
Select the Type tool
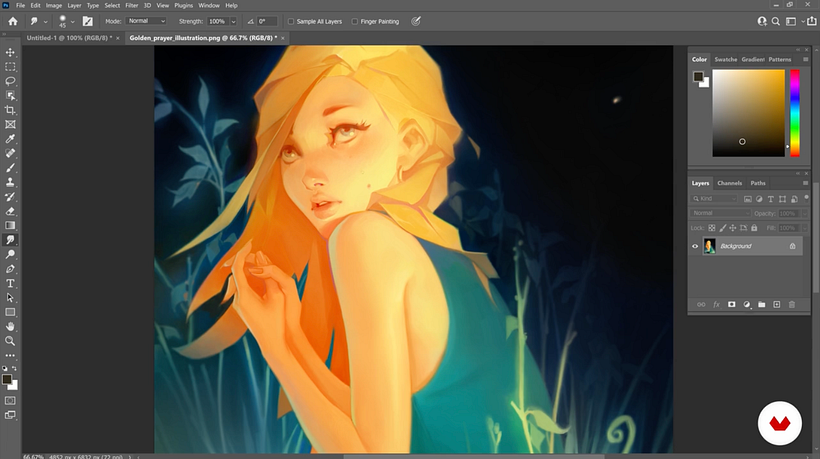[x=11, y=283]
